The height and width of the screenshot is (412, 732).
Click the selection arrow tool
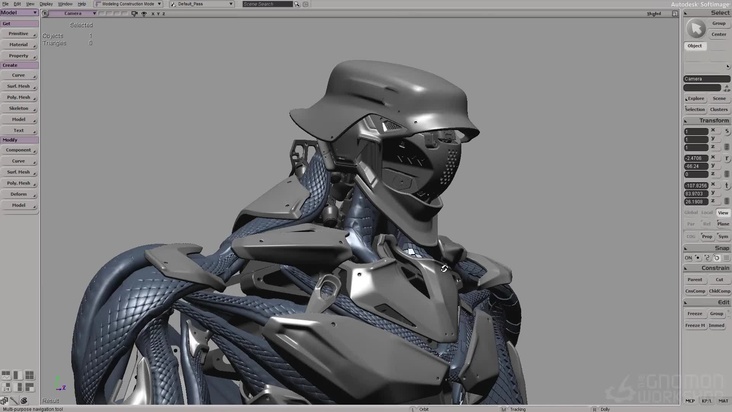point(694,28)
